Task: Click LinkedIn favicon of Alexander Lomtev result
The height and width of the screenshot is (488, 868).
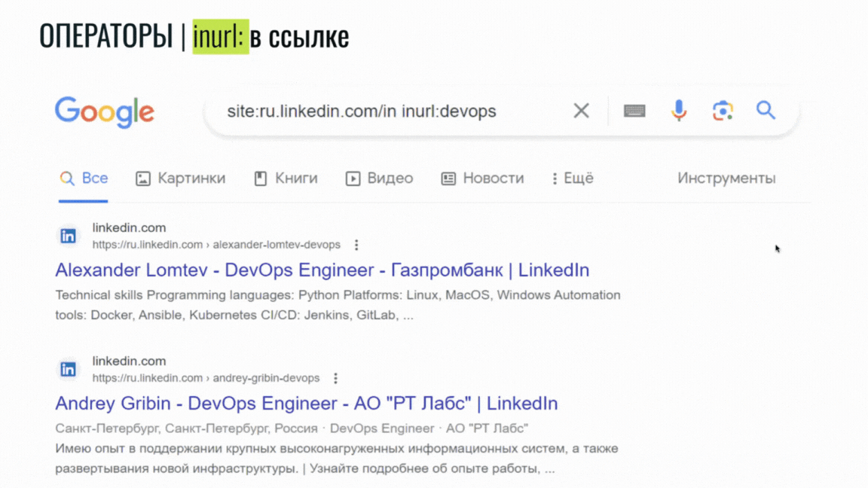Action: point(68,236)
